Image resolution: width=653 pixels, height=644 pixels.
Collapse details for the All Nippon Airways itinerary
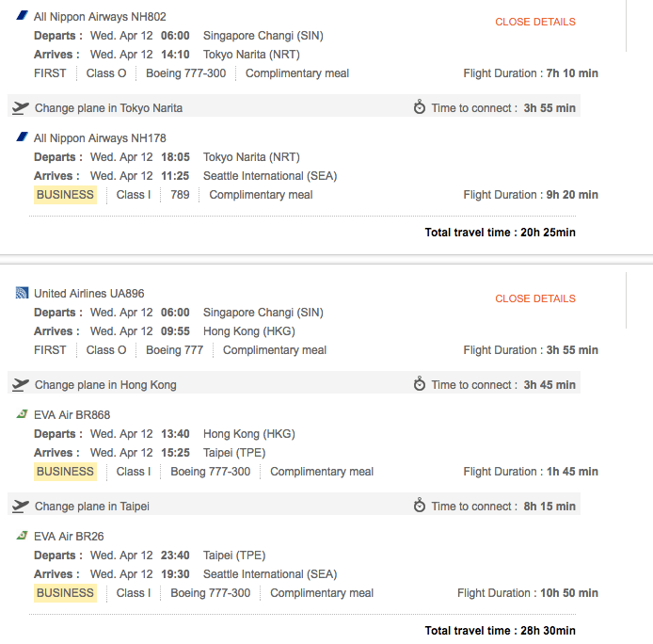(534, 22)
